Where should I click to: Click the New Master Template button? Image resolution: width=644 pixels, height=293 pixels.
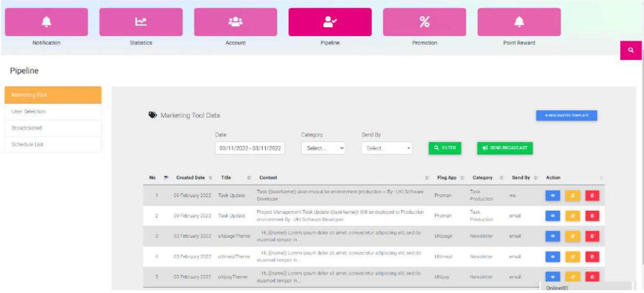click(566, 115)
